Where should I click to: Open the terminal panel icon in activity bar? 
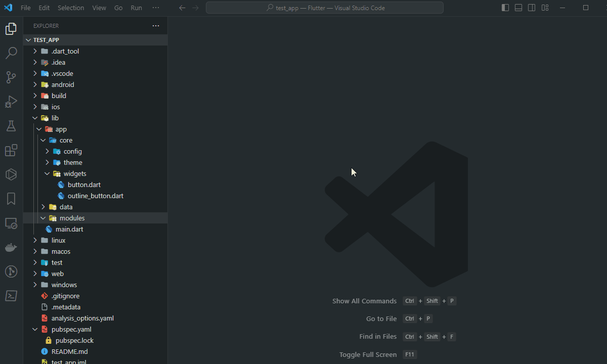(11, 296)
